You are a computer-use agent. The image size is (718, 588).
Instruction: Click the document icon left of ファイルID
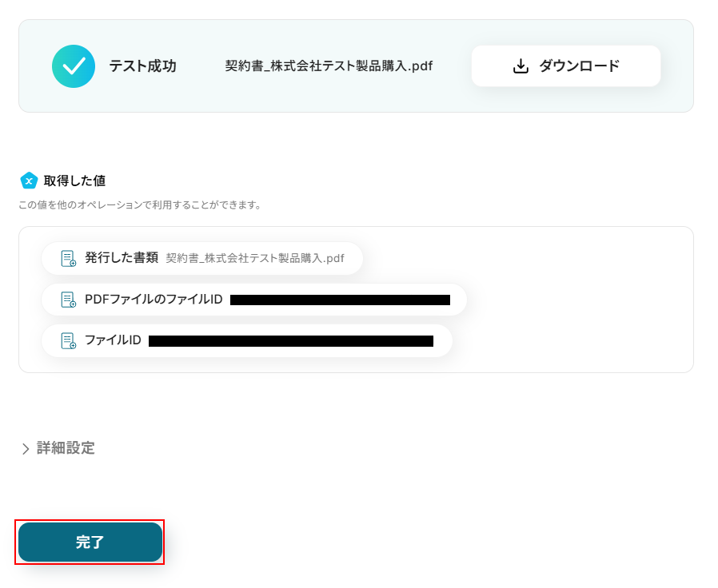point(69,340)
